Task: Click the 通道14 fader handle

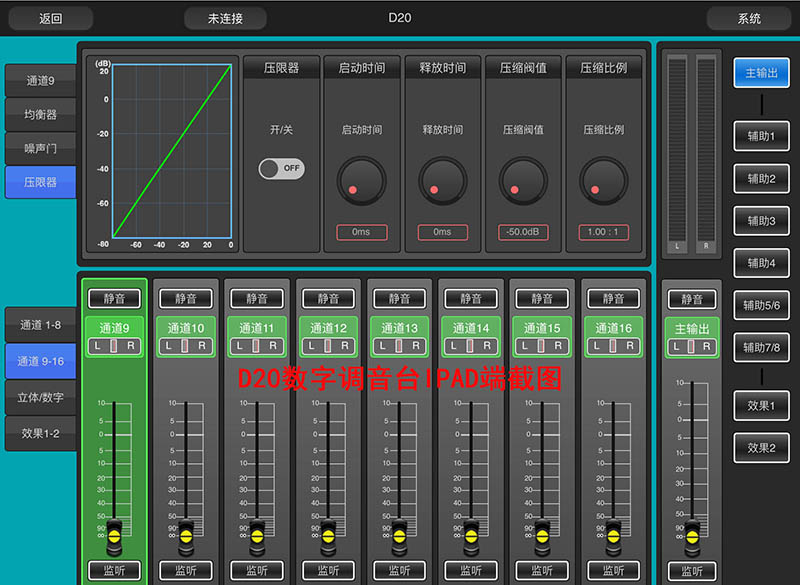Action: (x=471, y=536)
